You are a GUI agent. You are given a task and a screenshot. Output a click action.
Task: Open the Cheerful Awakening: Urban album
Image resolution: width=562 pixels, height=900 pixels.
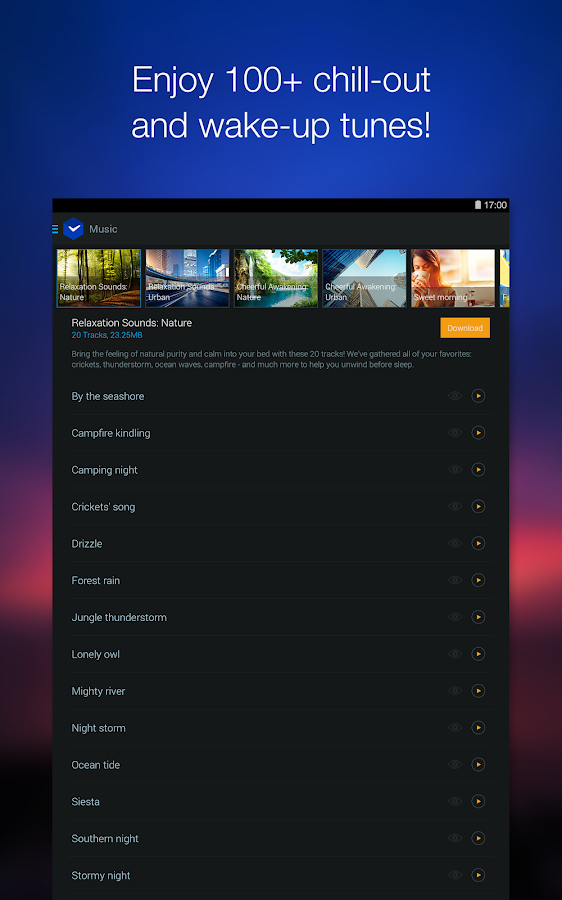point(364,278)
